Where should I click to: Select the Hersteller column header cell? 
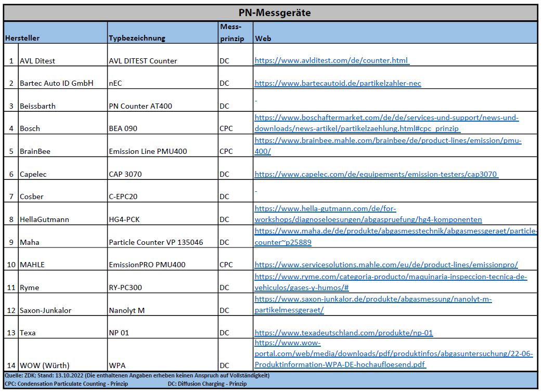click(x=56, y=33)
